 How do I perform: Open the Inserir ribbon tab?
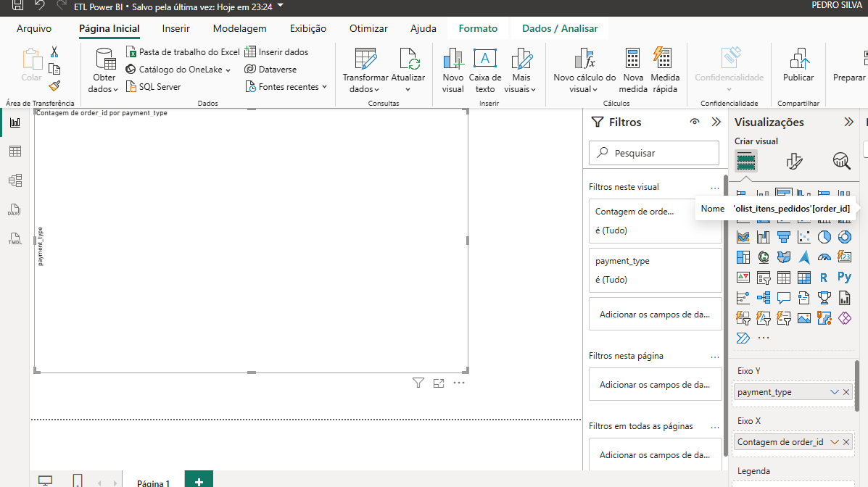pos(176,28)
